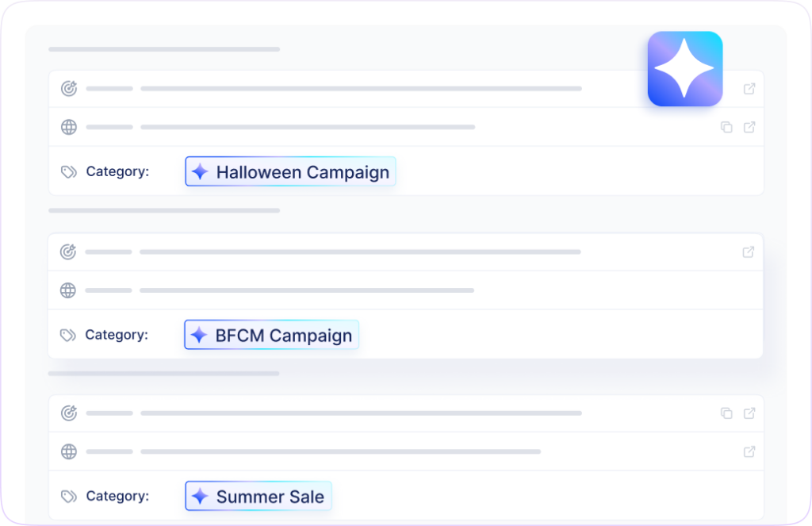Click the tag icon beside Summer Sale category

[x=69, y=497]
